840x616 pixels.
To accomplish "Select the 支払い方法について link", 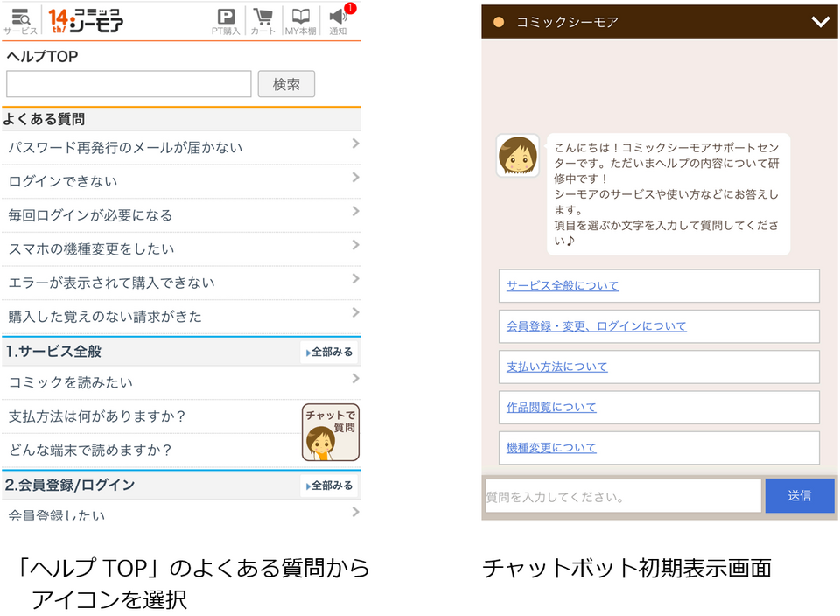I will [x=557, y=367].
